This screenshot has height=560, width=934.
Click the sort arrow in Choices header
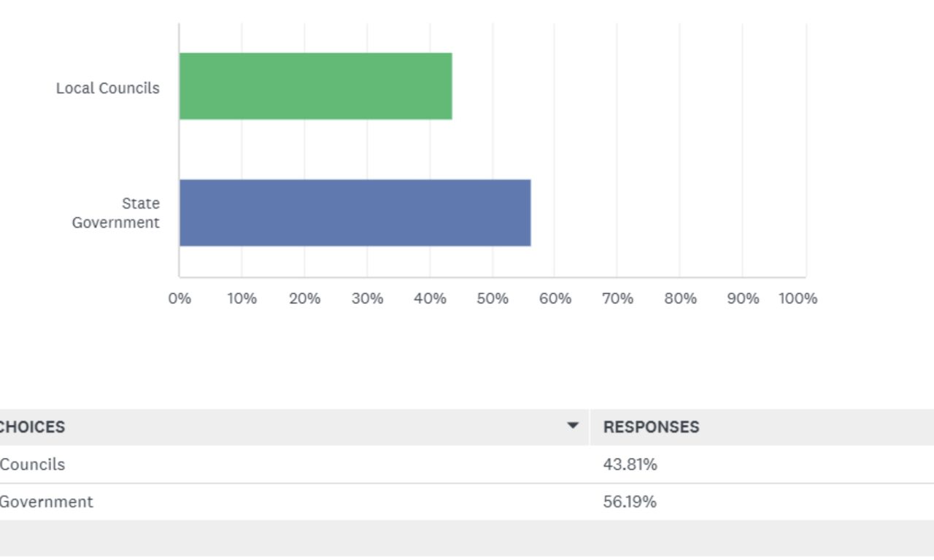(573, 427)
